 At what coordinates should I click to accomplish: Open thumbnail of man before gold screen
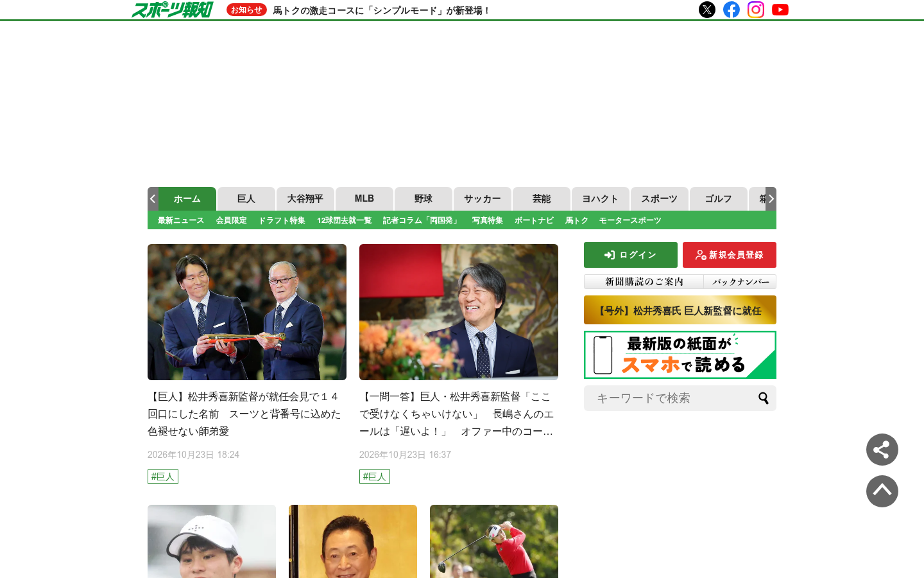[x=353, y=541]
